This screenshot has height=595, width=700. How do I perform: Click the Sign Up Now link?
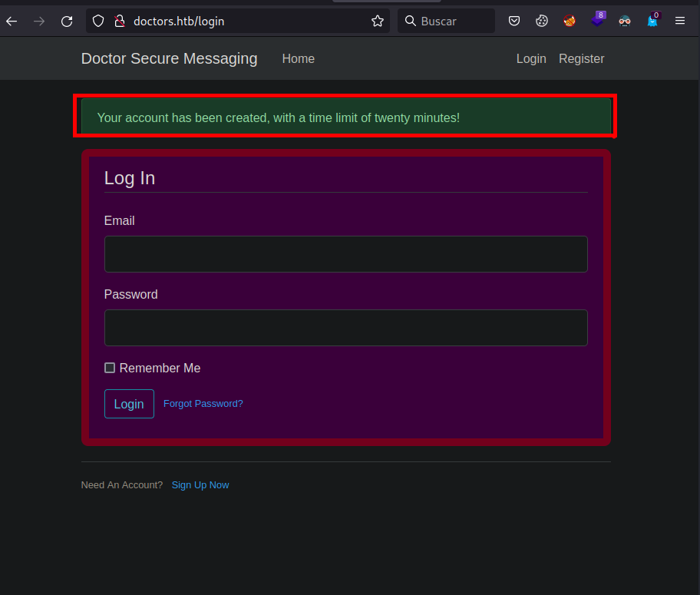(x=200, y=485)
